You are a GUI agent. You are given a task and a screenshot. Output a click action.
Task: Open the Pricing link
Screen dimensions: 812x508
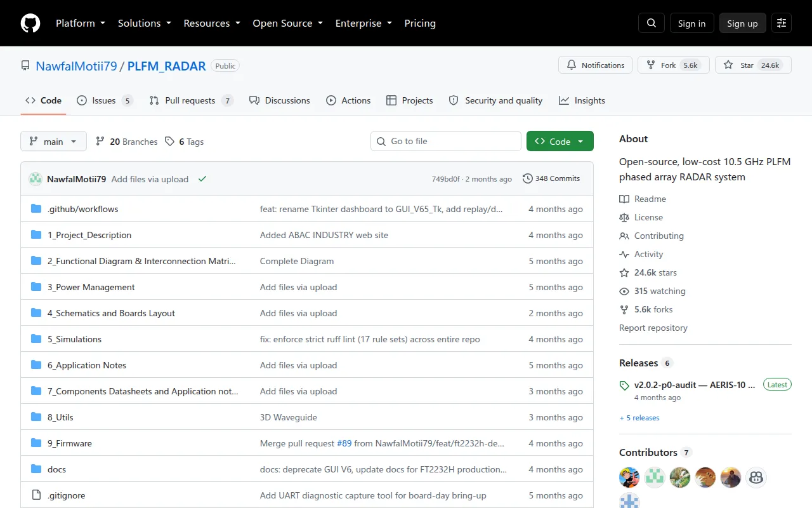(420, 23)
